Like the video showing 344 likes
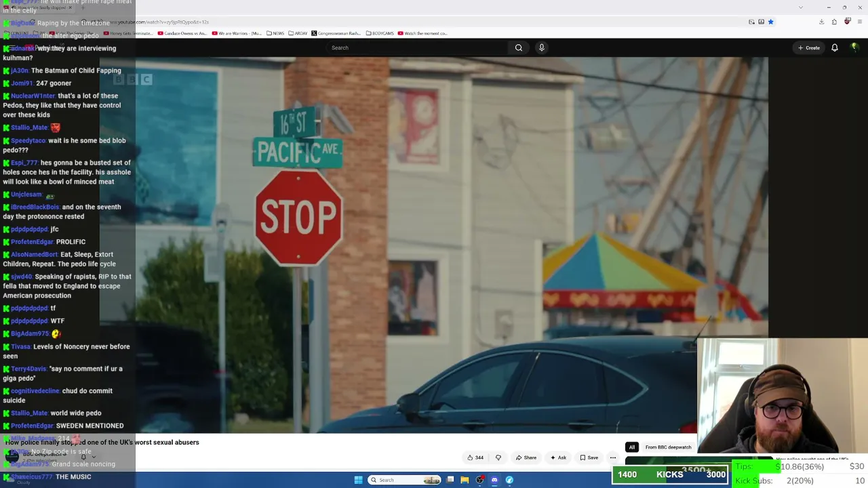This screenshot has width=868, height=488. (475, 457)
